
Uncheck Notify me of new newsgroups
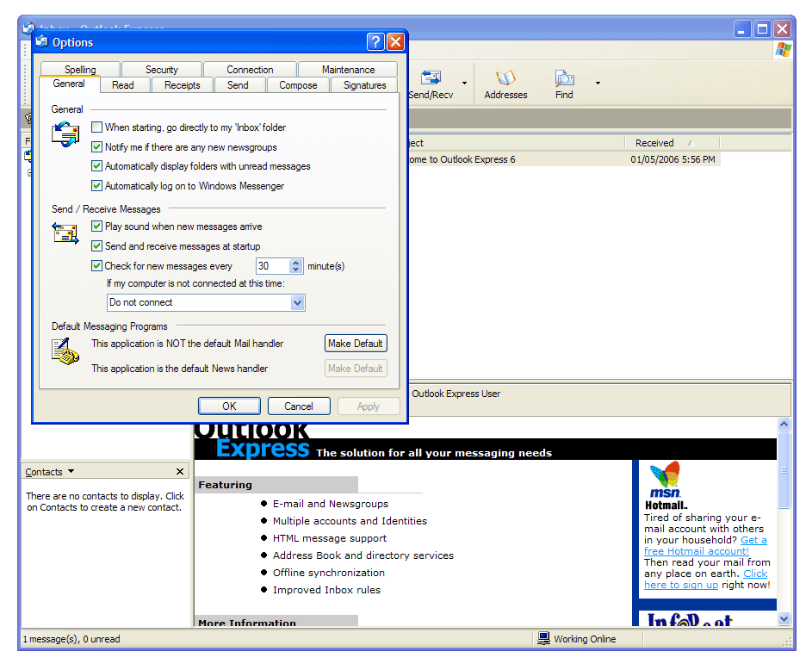click(x=96, y=147)
